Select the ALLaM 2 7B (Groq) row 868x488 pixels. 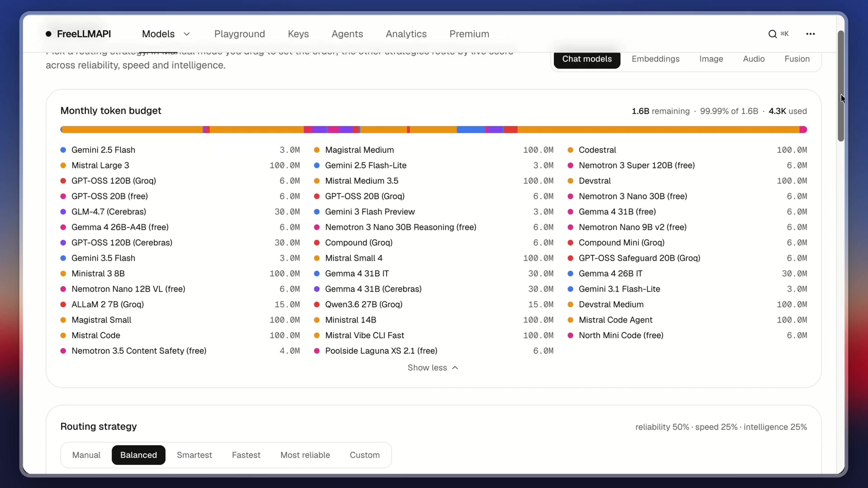(x=180, y=305)
